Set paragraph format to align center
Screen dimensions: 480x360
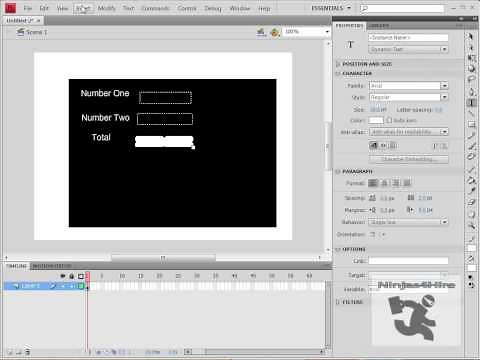(x=384, y=183)
